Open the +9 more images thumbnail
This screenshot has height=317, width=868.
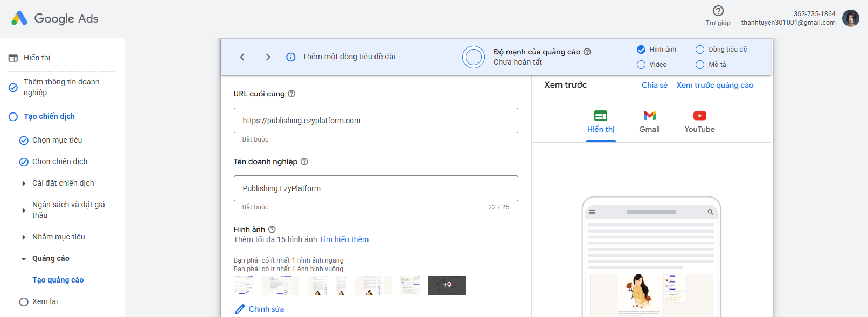pos(447,285)
